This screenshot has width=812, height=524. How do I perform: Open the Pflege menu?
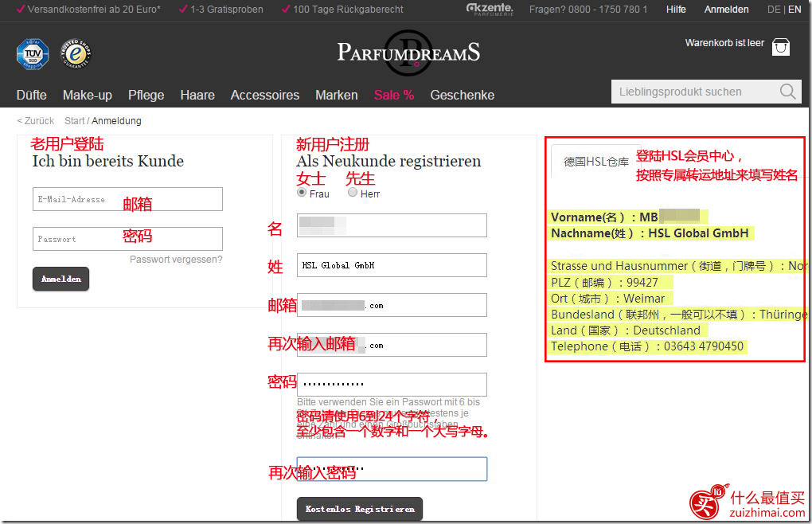pyautogui.click(x=146, y=96)
